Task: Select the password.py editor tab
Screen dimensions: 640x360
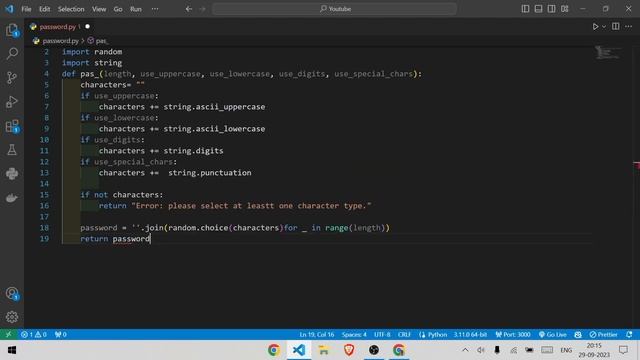Action: 60,27
